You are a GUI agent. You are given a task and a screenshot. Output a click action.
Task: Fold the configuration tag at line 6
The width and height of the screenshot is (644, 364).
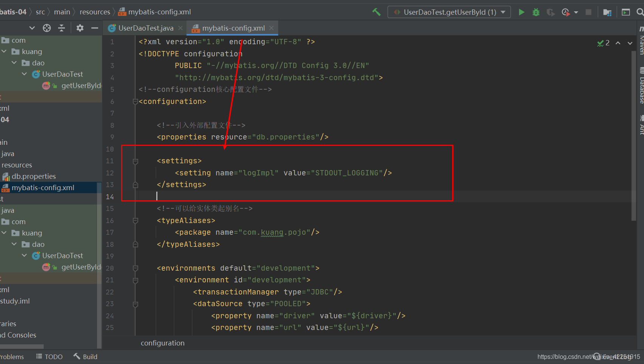tap(135, 101)
